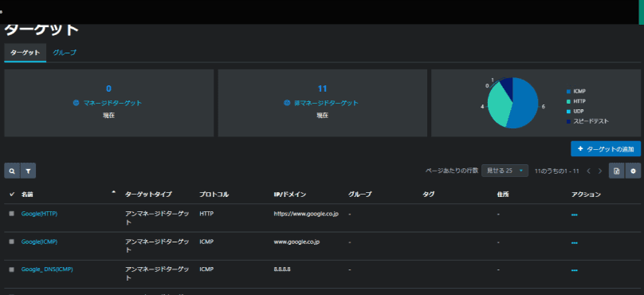Sort by the 住所 column header
The width and height of the screenshot is (644, 295).
point(503,195)
